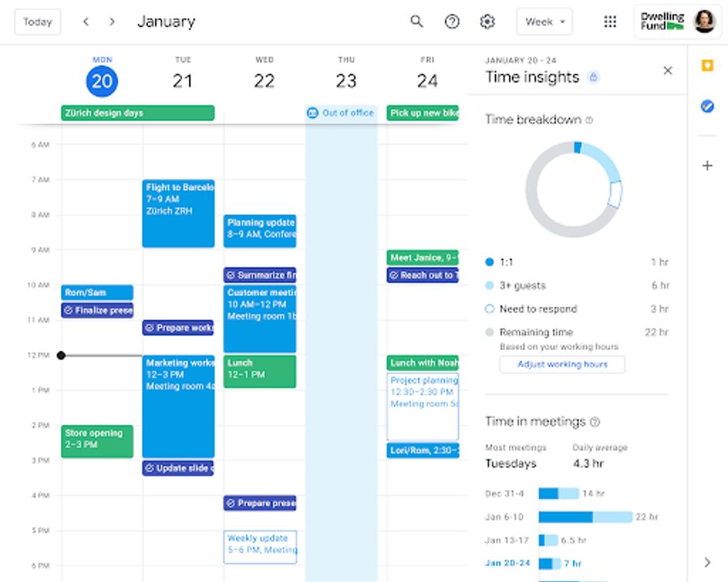This screenshot has width=728, height=582.
Task: Click the Out of office label
Action: click(x=347, y=113)
